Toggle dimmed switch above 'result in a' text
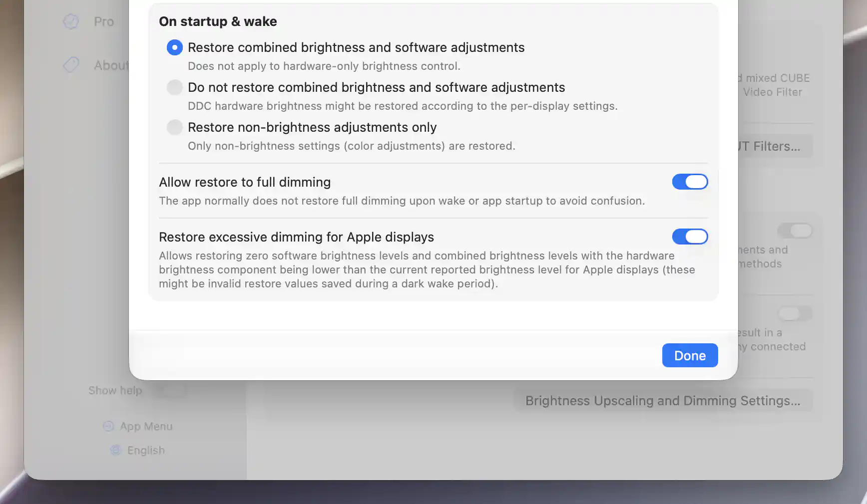Viewport: 867px width, 504px height. click(795, 313)
